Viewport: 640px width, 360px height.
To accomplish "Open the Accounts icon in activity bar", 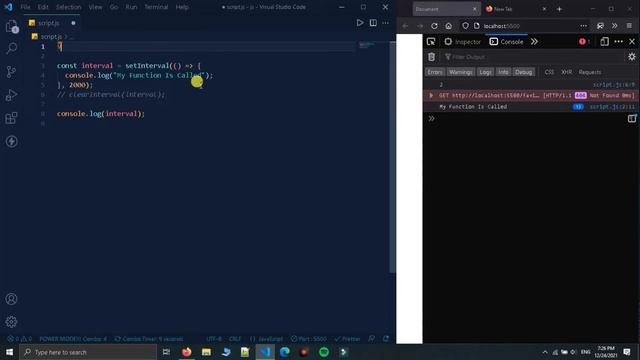I will (11, 299).
